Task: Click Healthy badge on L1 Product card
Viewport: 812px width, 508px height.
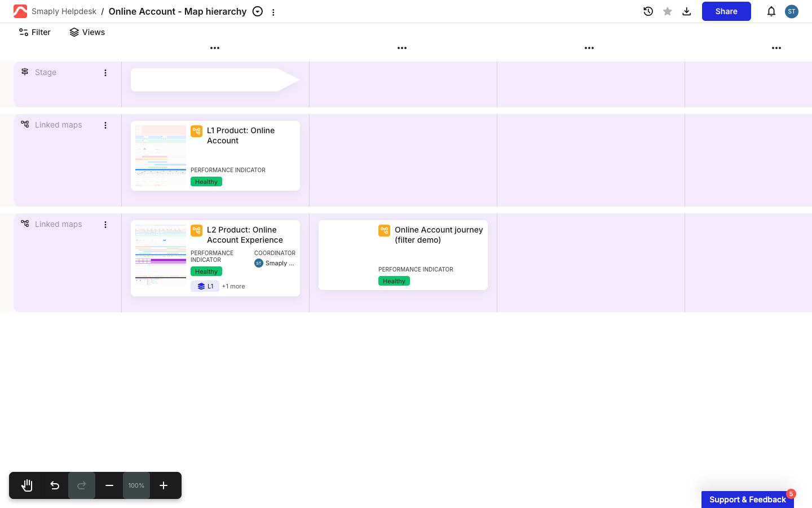Action: 206,182
